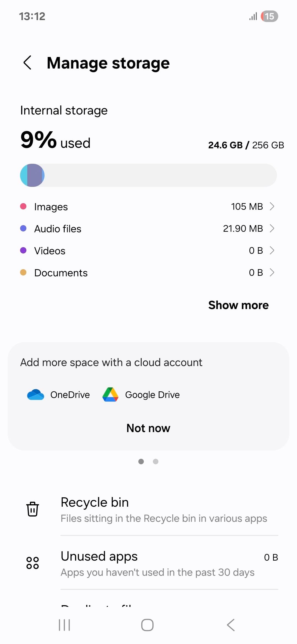Screen dimensions: 297x644
Task: Tap the battery indicator in status bar
Action: [269, 16]
